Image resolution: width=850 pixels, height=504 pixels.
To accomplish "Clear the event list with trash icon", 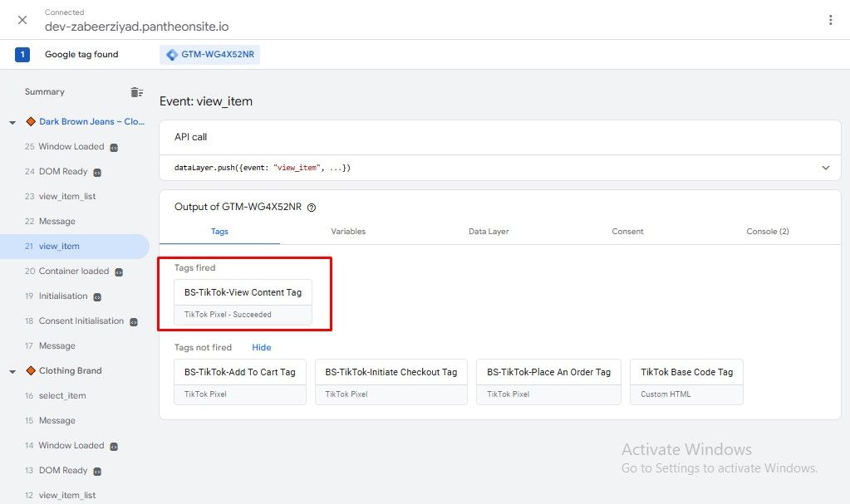I will 136,92.
